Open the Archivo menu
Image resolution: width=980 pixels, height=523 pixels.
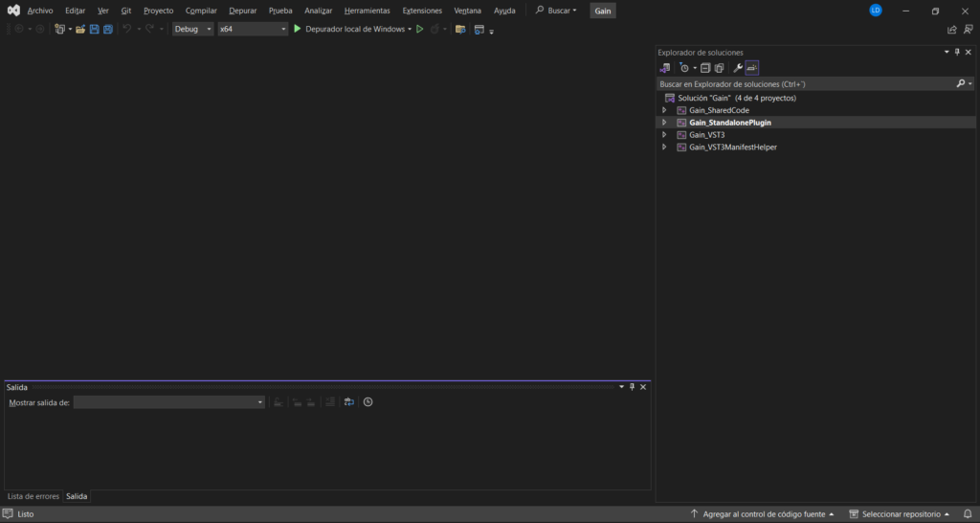tap(40, 11)
